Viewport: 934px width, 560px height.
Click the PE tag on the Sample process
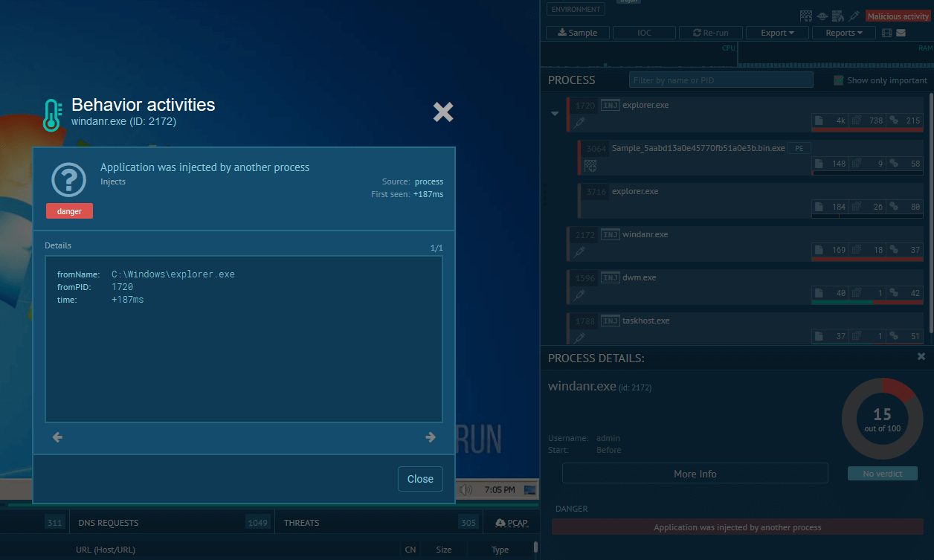coord(799,148)
